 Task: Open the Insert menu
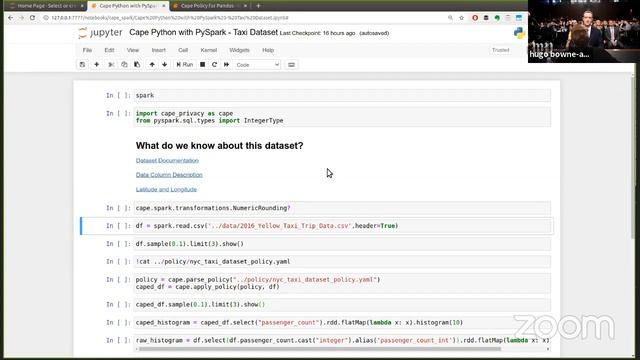click(x=159, y=50)
